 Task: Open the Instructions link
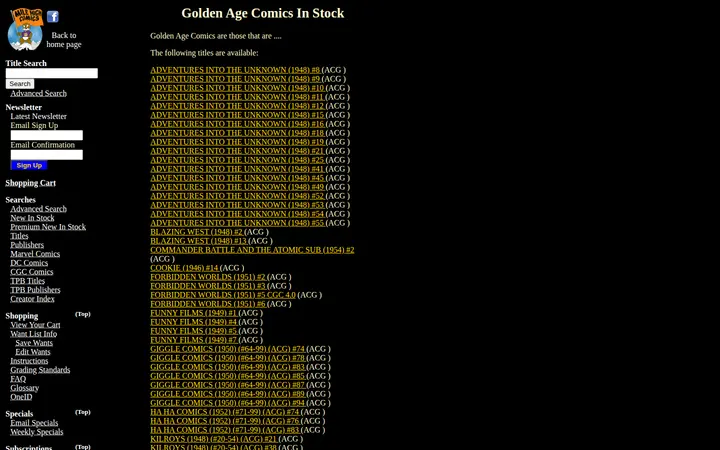29,361
